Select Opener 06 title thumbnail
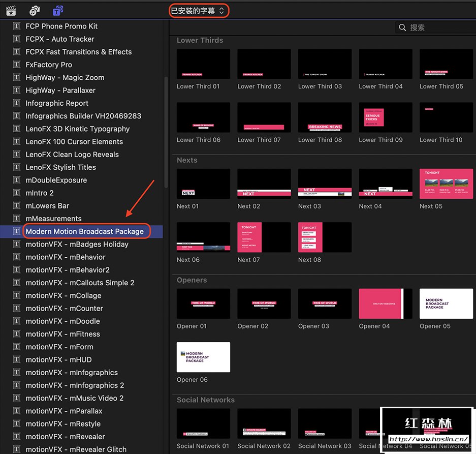This screenshot has width=476, height=454. click(x=203, y=357)
